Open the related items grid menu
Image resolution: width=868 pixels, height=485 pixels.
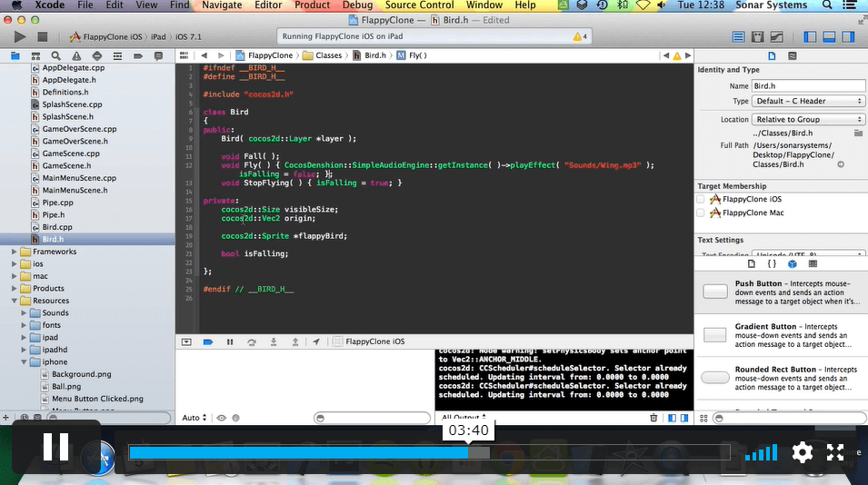coord(184,55)
